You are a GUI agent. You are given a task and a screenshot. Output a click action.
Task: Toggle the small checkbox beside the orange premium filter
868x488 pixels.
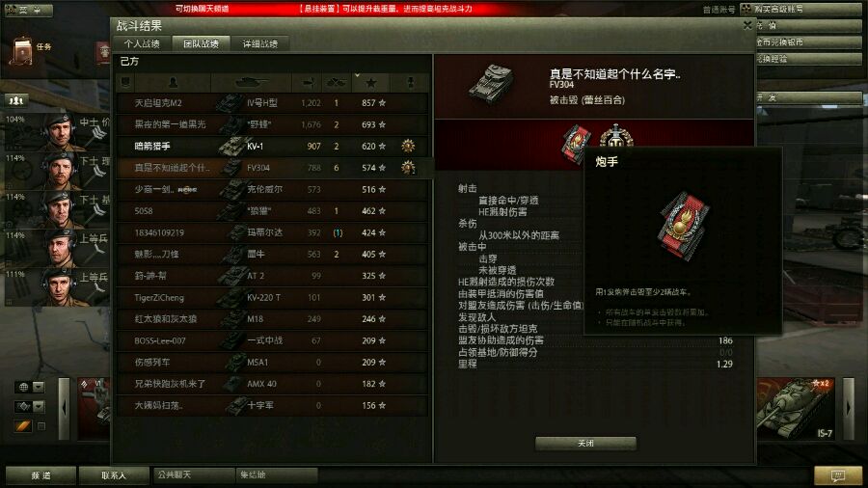pyautogui.click(x=41, y=426)
